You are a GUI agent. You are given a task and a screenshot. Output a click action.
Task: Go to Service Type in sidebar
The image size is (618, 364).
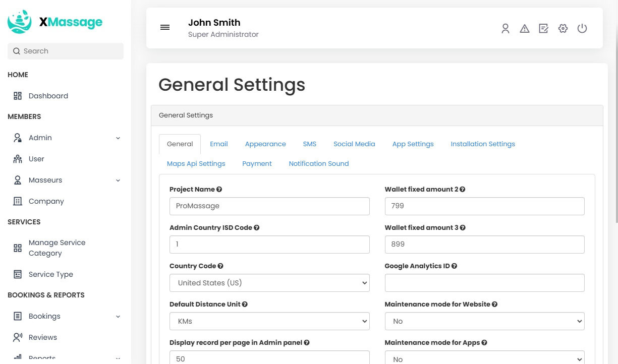(x=50, y=274)
